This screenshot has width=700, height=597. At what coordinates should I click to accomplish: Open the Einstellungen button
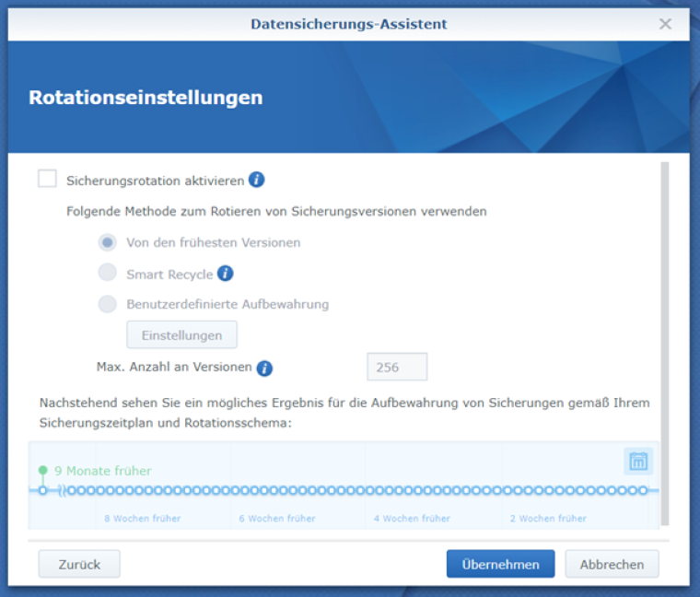tap(181, 335)
